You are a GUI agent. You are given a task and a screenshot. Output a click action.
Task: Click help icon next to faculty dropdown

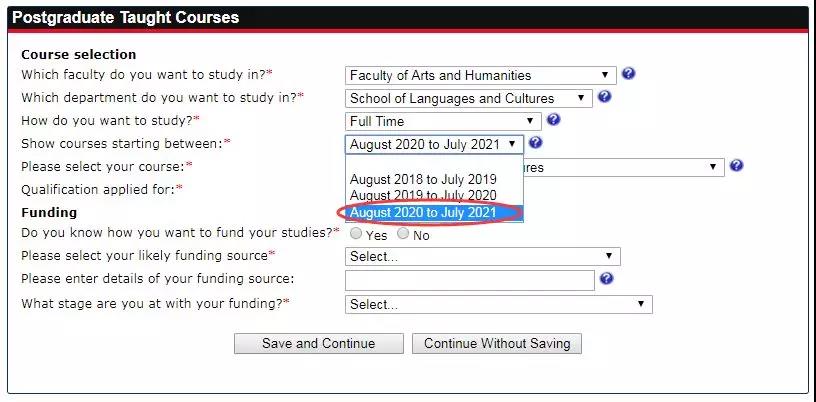pos(628,74)
